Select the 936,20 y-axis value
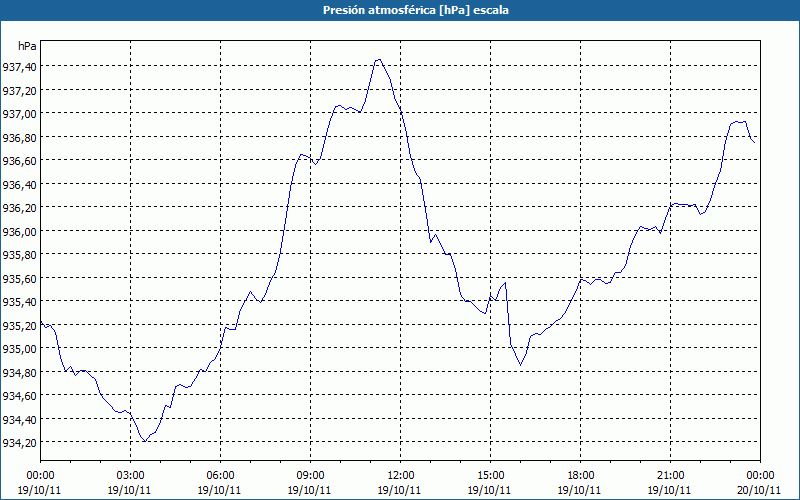Screen dimensions: 800x500 [19, 208]
